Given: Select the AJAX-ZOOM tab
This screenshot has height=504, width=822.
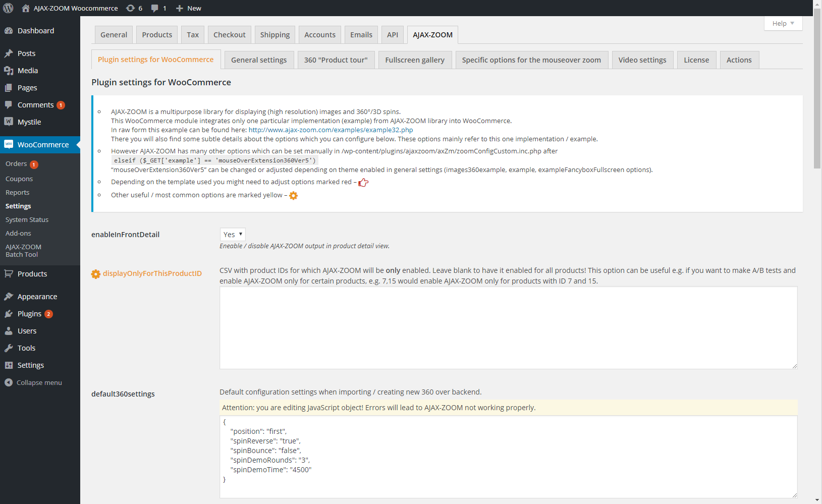Looking at the screenshot, I should coord(432,35).
